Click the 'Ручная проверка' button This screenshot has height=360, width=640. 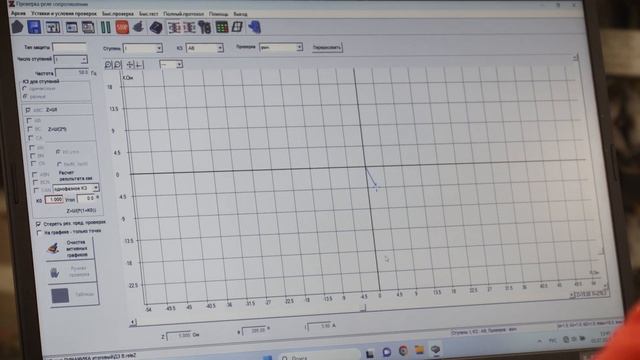pyautogui.click(x=71, y=272)
